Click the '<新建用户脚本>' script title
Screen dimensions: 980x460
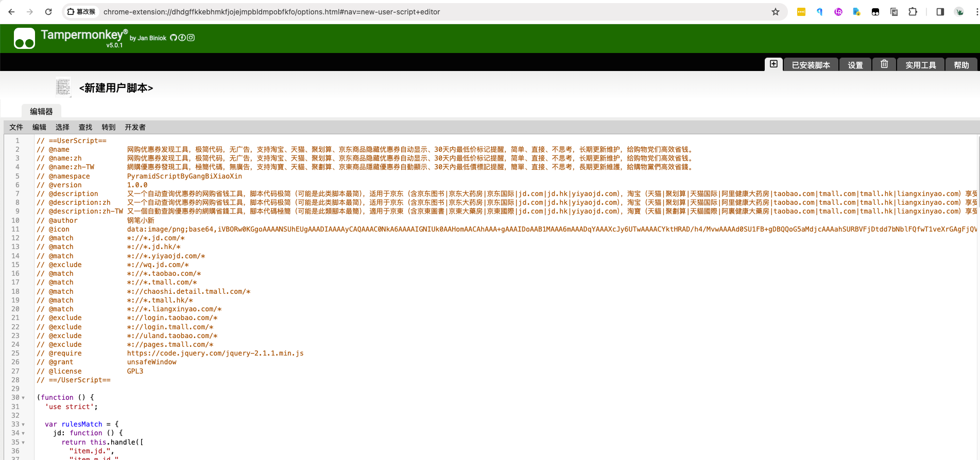(x=116, y=88)
